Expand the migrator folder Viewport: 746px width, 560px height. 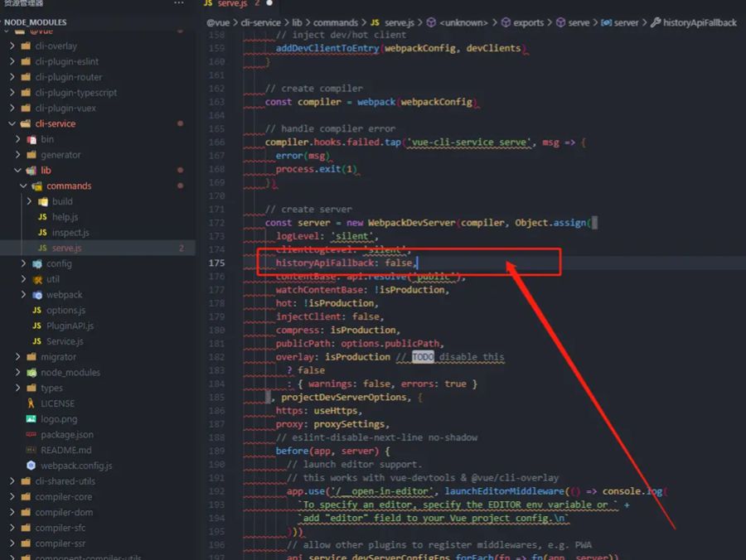(x=18, y=357)
